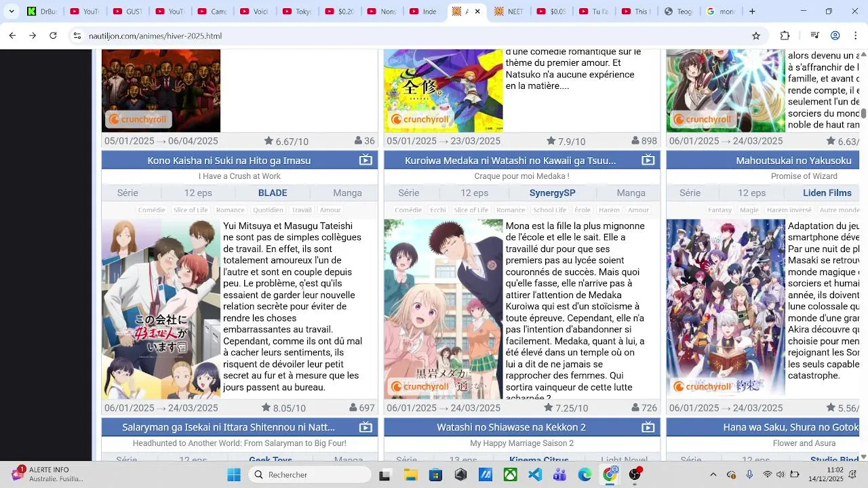The image size is (868, 488).
Task: Select the Travail genre tag
Action: [302, 210]
